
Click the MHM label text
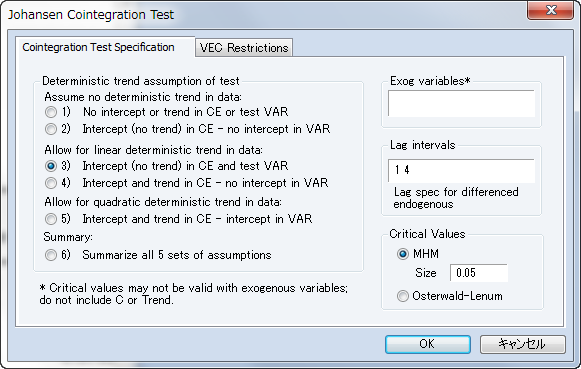tap(426, 254)
